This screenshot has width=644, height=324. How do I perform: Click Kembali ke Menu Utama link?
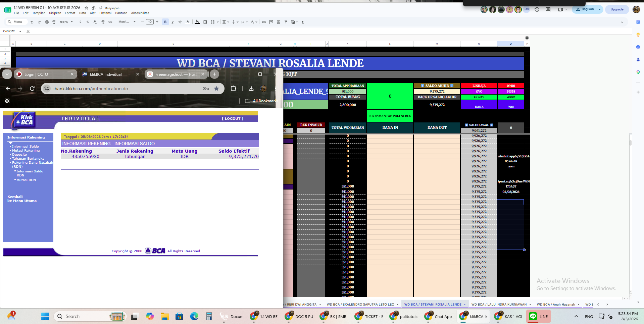pyautogui.click(x=22, y=199)
